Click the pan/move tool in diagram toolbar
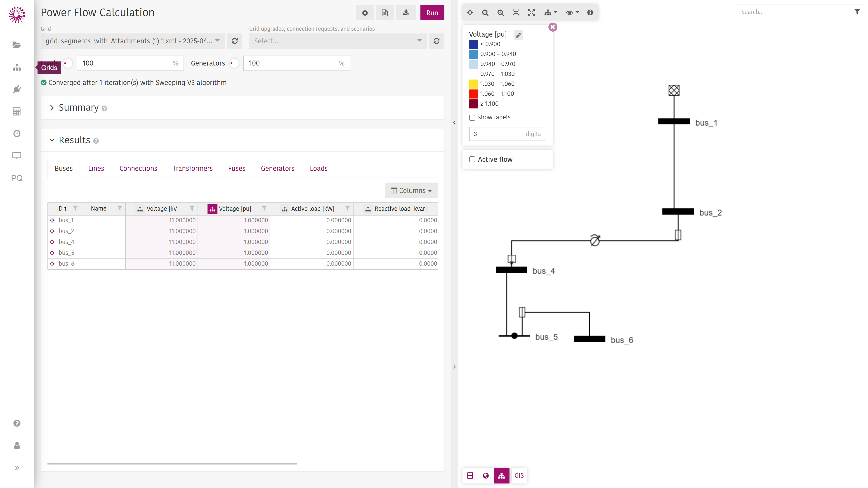 tap(470, 13)
